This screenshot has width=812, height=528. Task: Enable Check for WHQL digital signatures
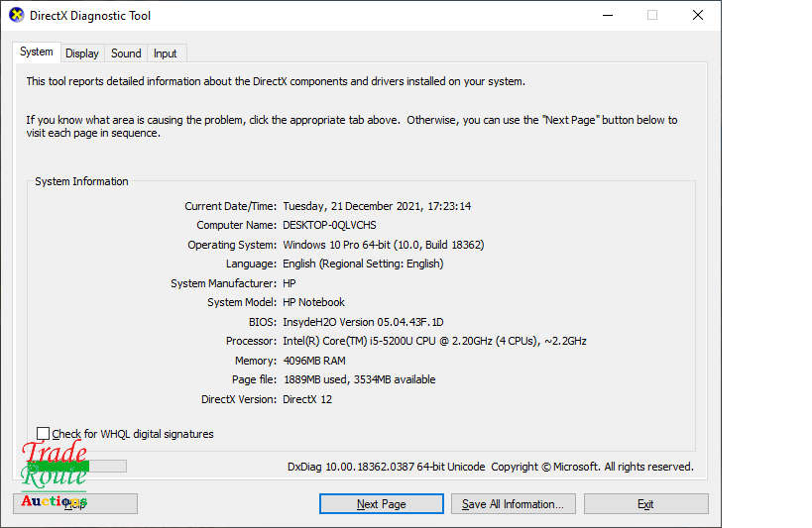pyautogui.click(x=43, y=434)
